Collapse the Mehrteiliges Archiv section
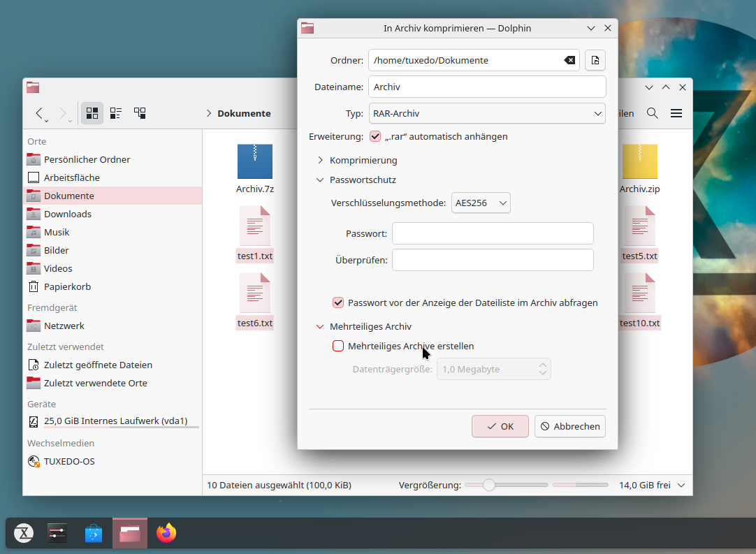Viewport: 756px width, 554px height. [x=320, y=326]
